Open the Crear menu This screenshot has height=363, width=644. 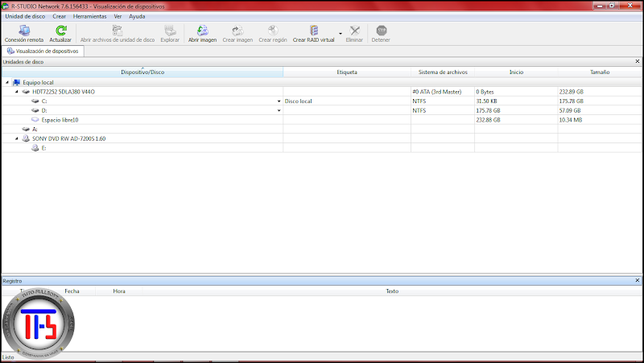(x=59, y=16)
